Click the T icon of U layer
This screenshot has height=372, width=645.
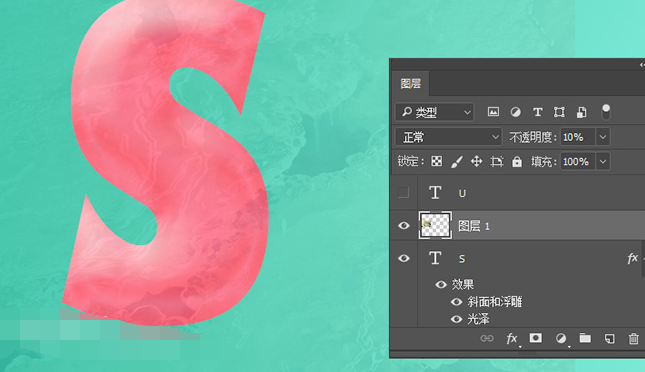pyautogui.click(x=435, y=193)
